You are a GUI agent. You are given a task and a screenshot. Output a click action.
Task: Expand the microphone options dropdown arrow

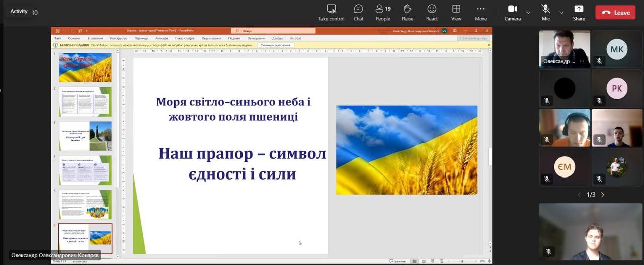coord(561,12)
